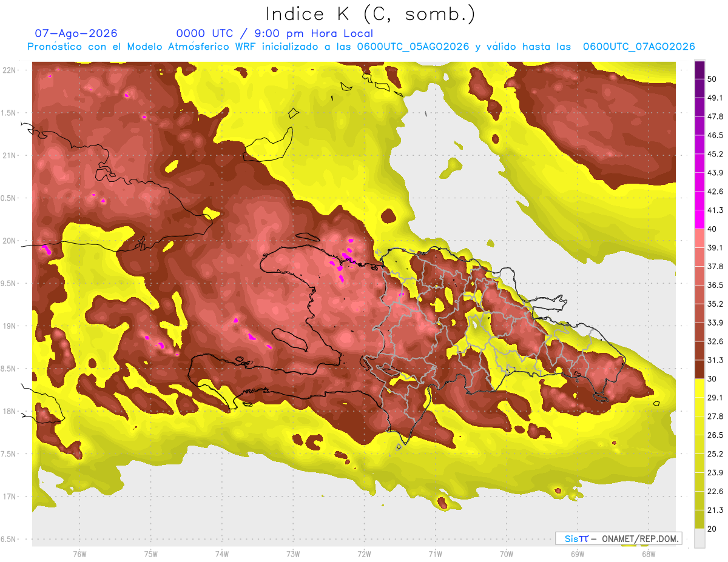The image size is (728, 562).
Task: Click the legend value 33.9
Action: point(715,323)
